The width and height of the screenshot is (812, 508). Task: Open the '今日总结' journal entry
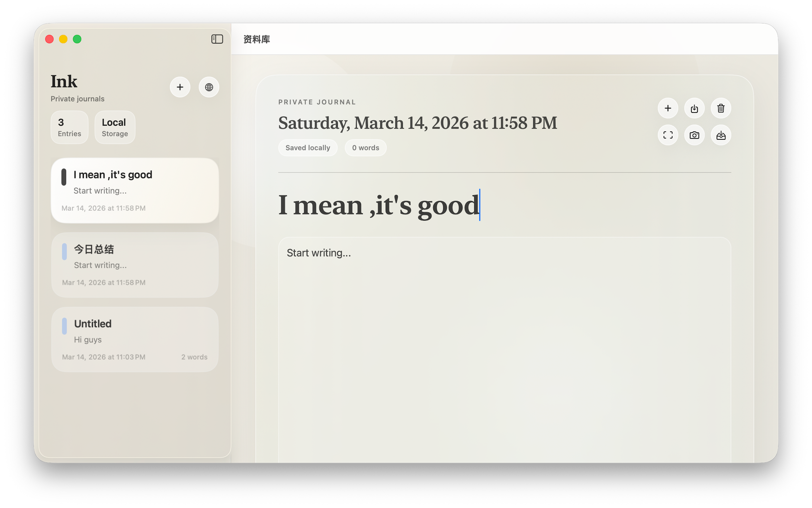tap(135, 265)
